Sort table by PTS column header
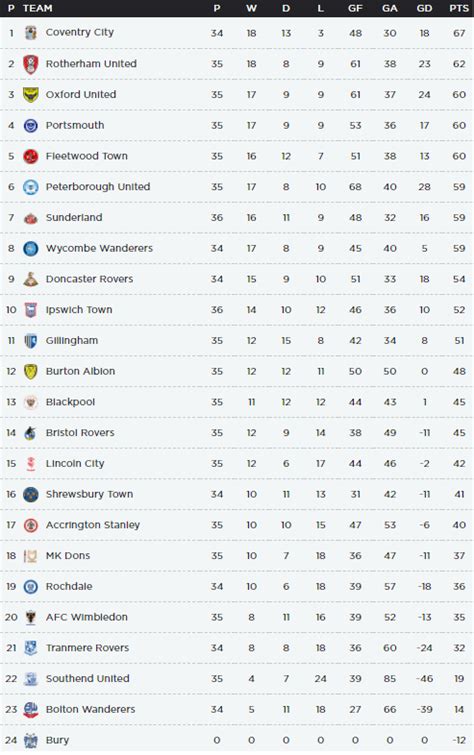 (x=459, y=8)
